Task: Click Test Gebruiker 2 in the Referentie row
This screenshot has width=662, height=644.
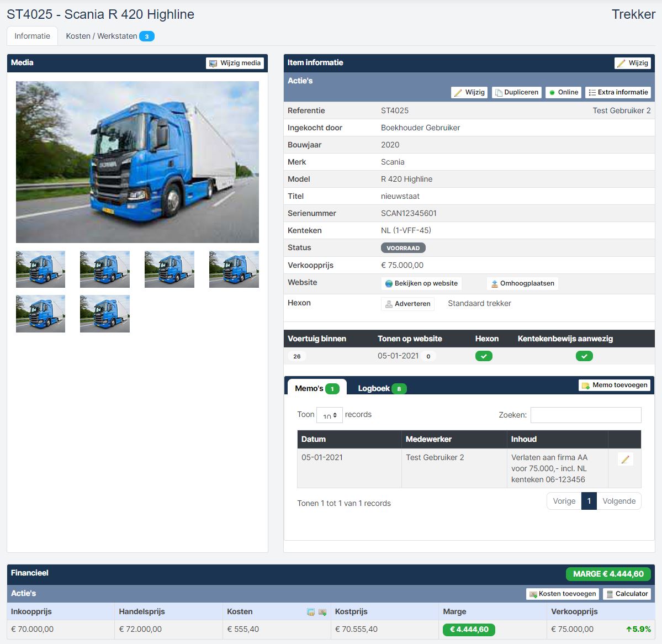Action: [622, 110]
